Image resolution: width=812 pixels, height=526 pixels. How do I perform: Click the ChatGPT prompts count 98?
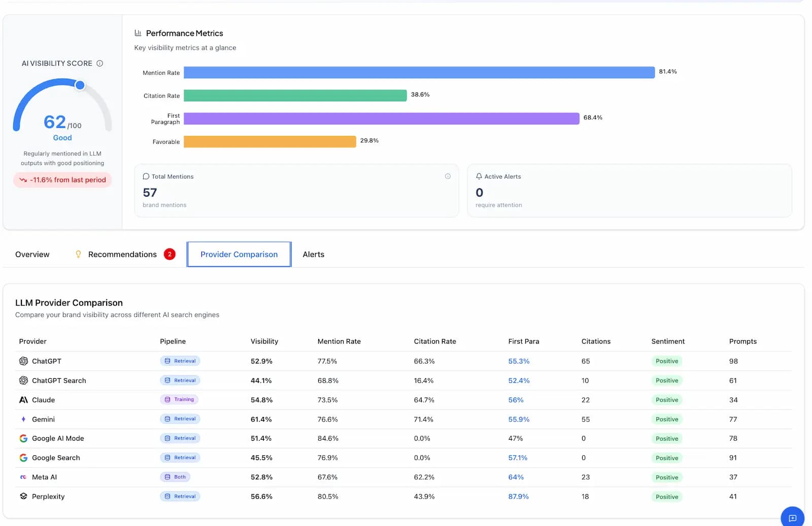tap(733, 361)
